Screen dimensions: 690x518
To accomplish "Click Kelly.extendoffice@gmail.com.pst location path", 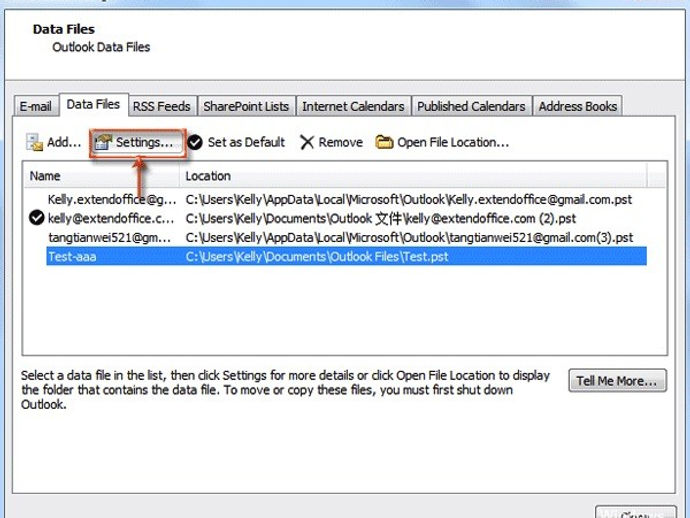I will 409,199.
